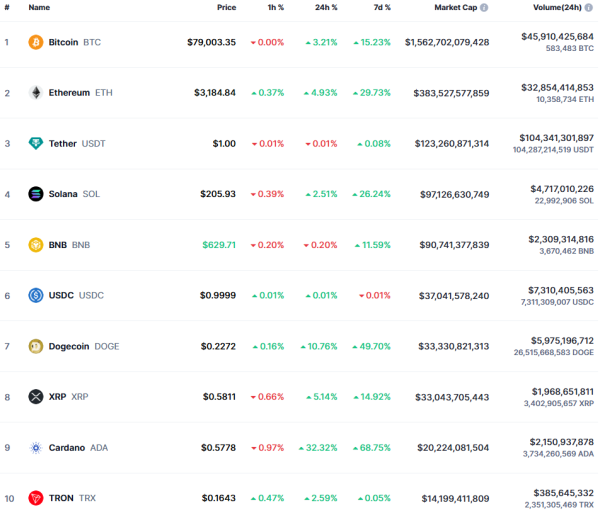Open the Dogecoin name link
600x515 pixels.
pos(69,346)
